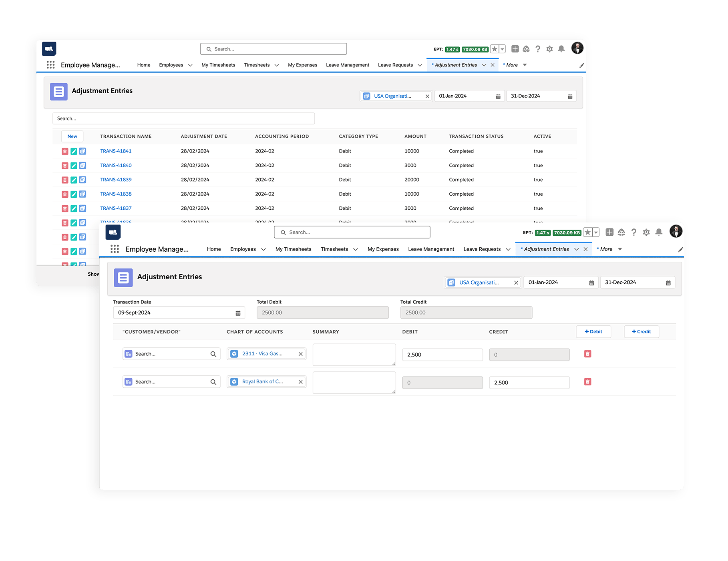Expand the Timesheets dropdown in back window
This screenshot has width=728, height=561.
(x=276, y=65)
